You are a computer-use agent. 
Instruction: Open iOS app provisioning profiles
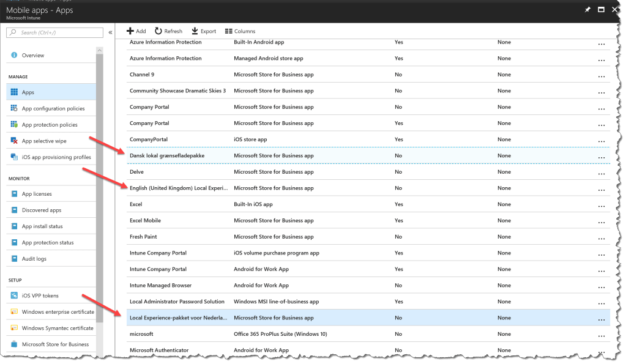(57, 157)
